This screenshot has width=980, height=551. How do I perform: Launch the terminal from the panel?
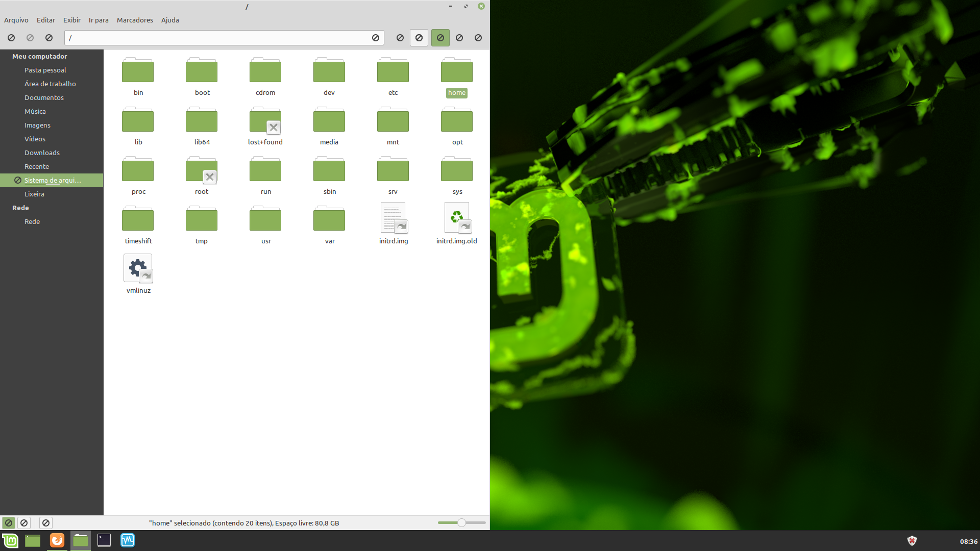[104, 540]
